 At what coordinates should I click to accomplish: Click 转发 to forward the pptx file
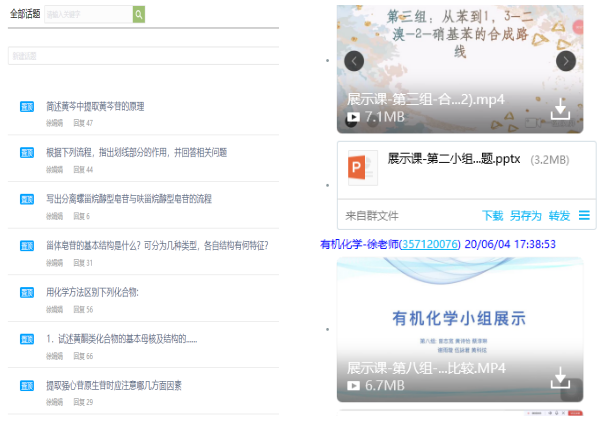559,215
